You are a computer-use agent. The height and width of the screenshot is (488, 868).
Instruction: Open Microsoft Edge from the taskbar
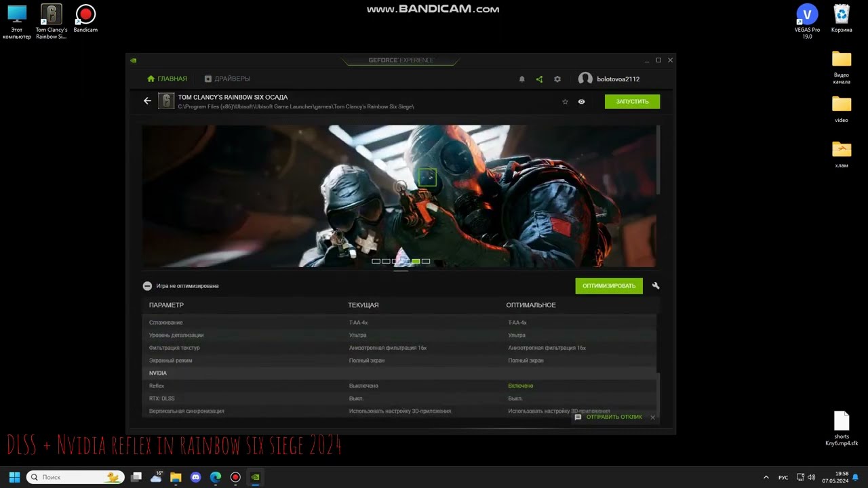coord(216,477)
